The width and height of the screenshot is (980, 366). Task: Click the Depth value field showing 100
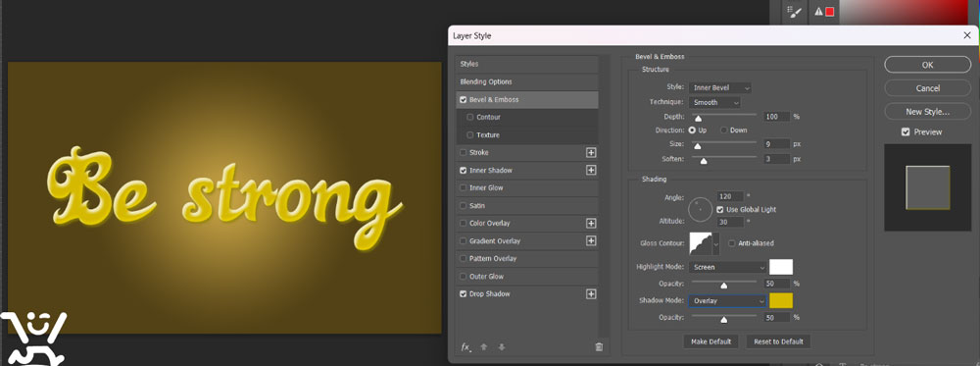click(x=776, y=117)
